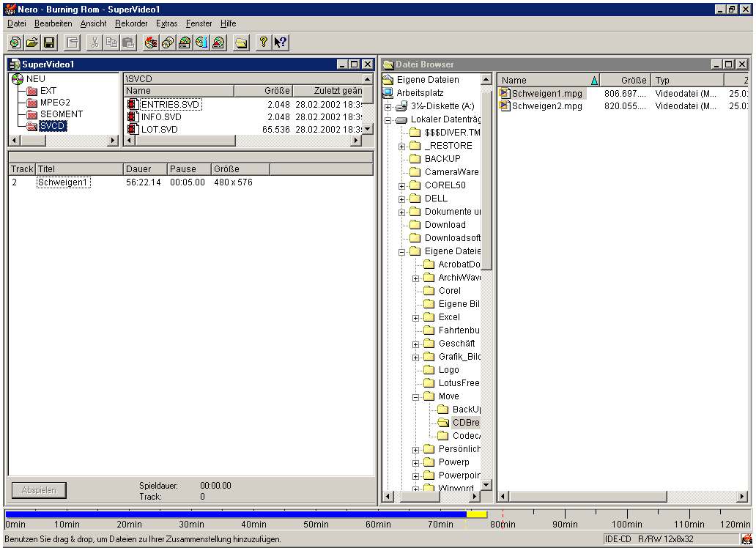Create a new compilation via toolbar icon
The height and width of the screenshot is (548, 756).
coord(15,43)
